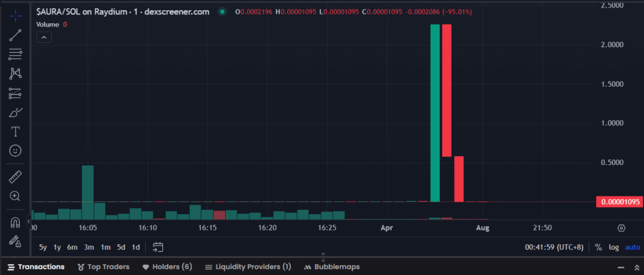This screenshot has width=644, height=275.
Task: Set time range to 1m
Action: 106,247
